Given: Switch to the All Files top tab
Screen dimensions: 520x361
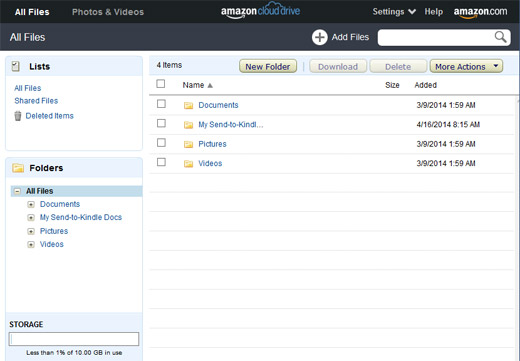Looking at the screenshot, I should click(x=32, y=12).
